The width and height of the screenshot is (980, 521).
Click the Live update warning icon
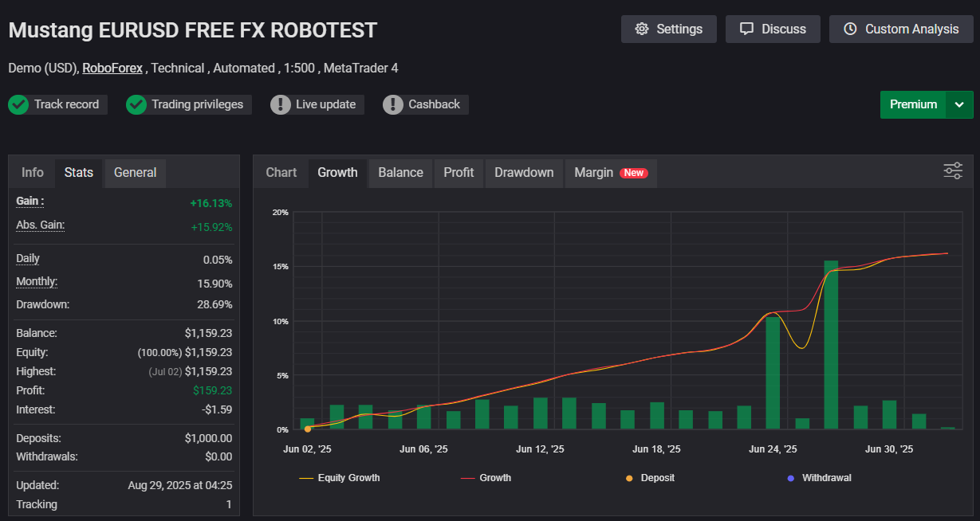point(280,104)
